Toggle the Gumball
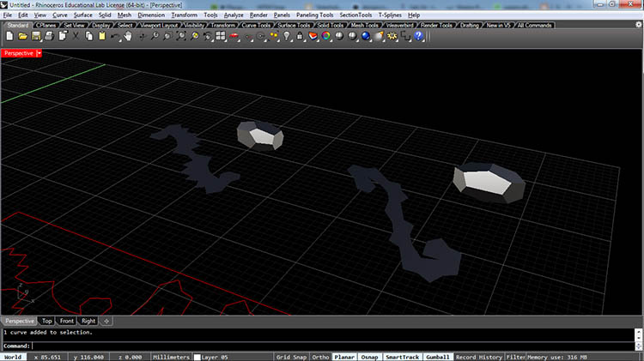This screenshot has width=644, height=361. pos(437,357)
